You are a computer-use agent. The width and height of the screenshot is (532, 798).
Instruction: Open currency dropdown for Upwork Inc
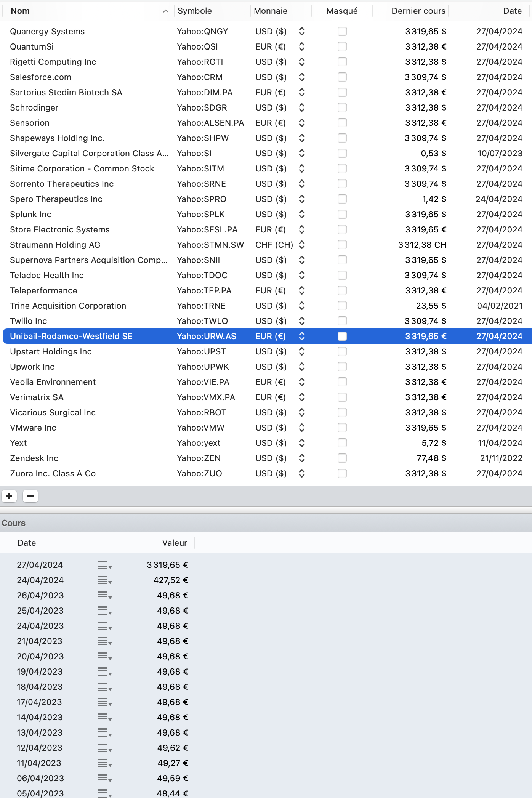[302, 367]
